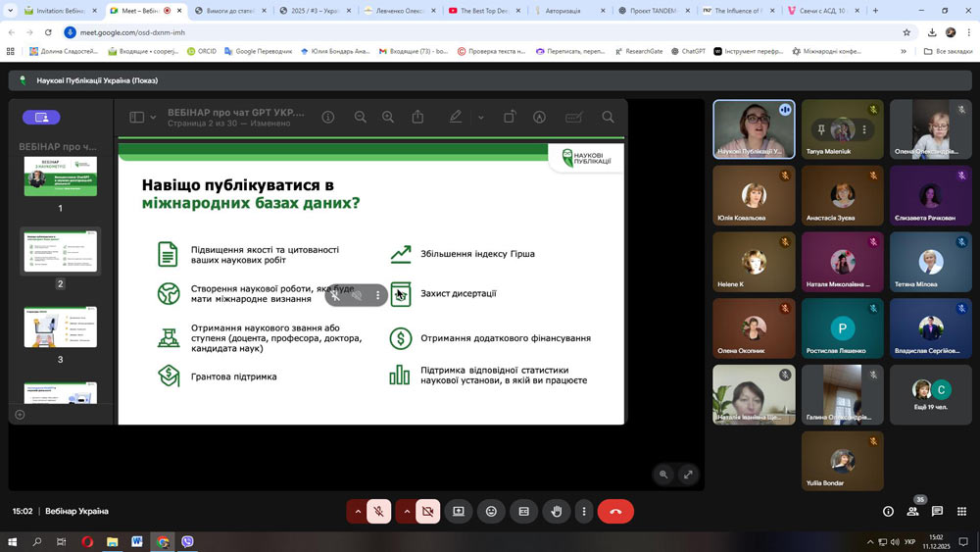Viewport: 980px width, 552px height.
Task: Show the participants list
Action: click(x=912, y=511)
